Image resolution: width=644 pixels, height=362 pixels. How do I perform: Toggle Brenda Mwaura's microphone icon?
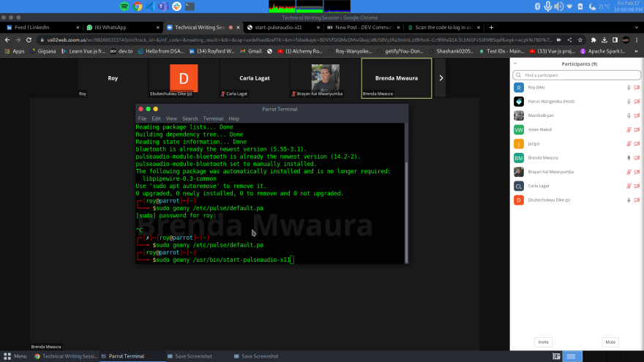(629, 158)
